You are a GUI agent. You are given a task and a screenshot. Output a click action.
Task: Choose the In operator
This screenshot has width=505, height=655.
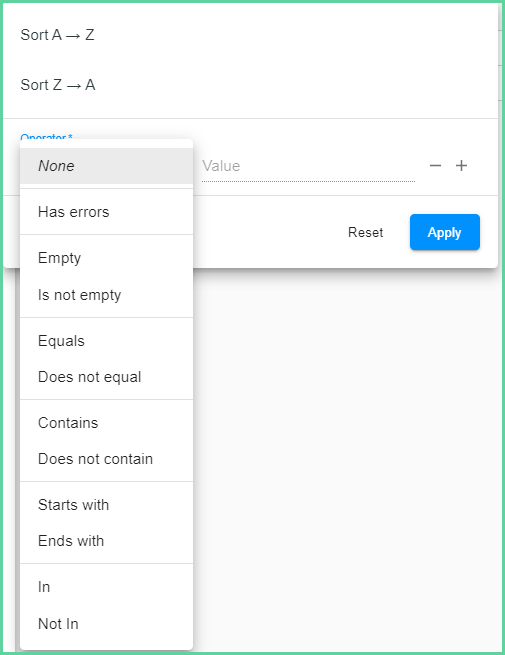click(107, 587)
